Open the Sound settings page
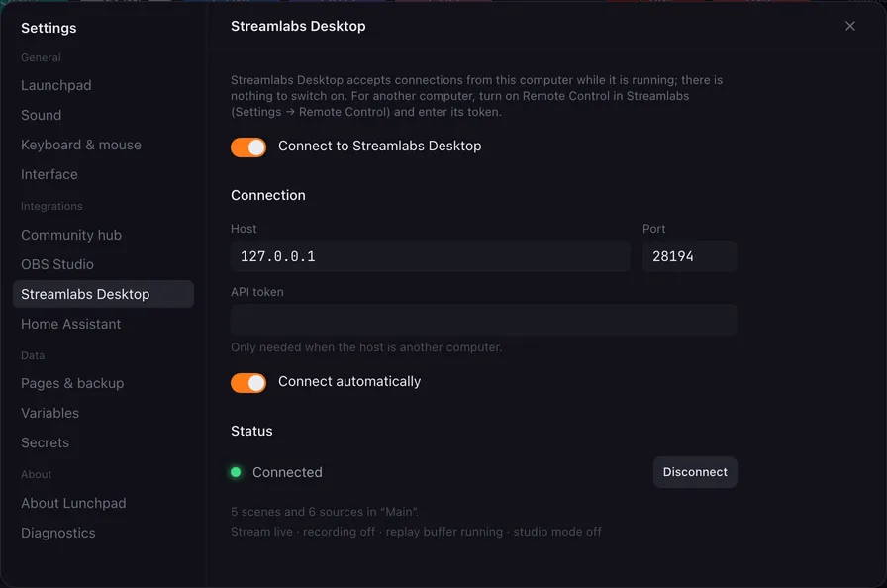 [103, 116]
